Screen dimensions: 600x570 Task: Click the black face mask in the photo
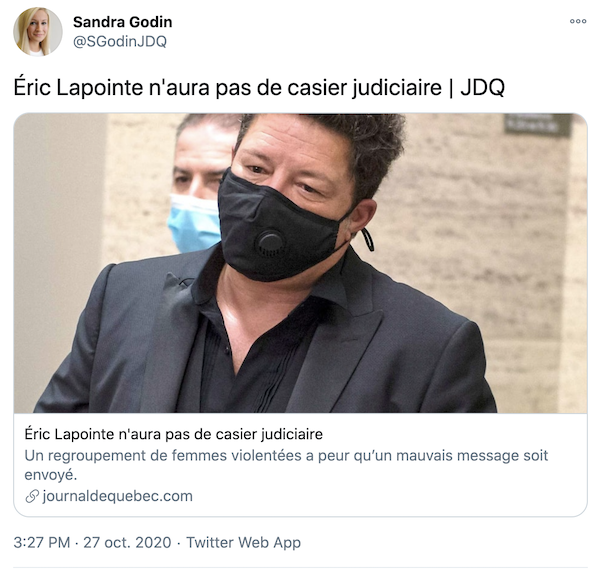pyautogui.click(x=281, y=226)
